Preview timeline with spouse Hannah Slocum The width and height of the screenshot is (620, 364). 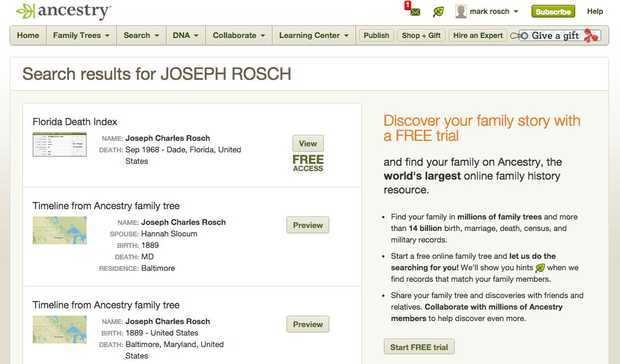click(308, 225)
